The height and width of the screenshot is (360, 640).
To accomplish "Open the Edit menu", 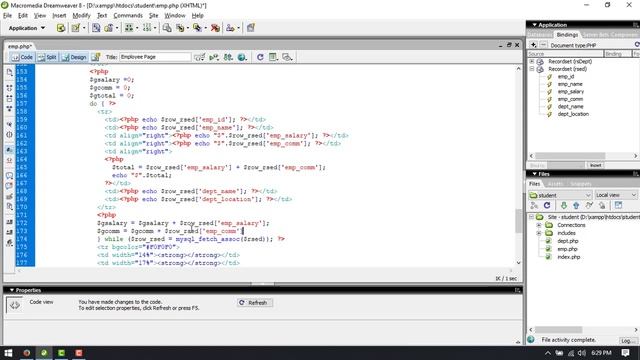I will [23, 16].
